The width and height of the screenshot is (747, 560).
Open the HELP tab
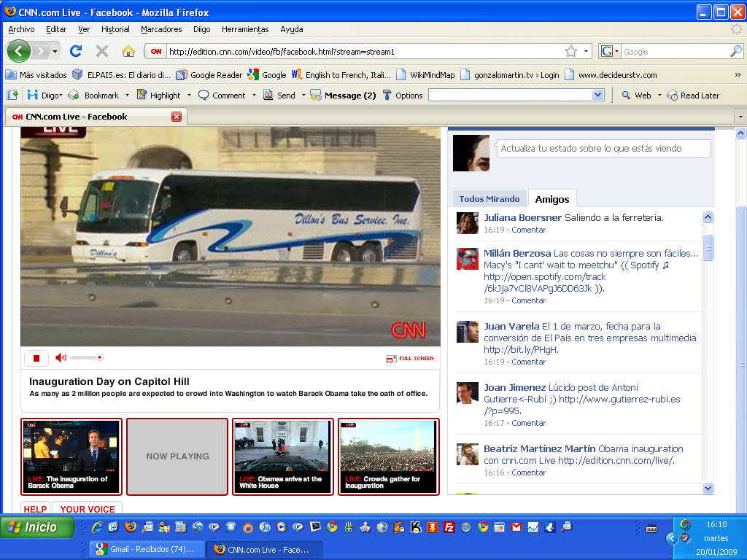point(35,509)
